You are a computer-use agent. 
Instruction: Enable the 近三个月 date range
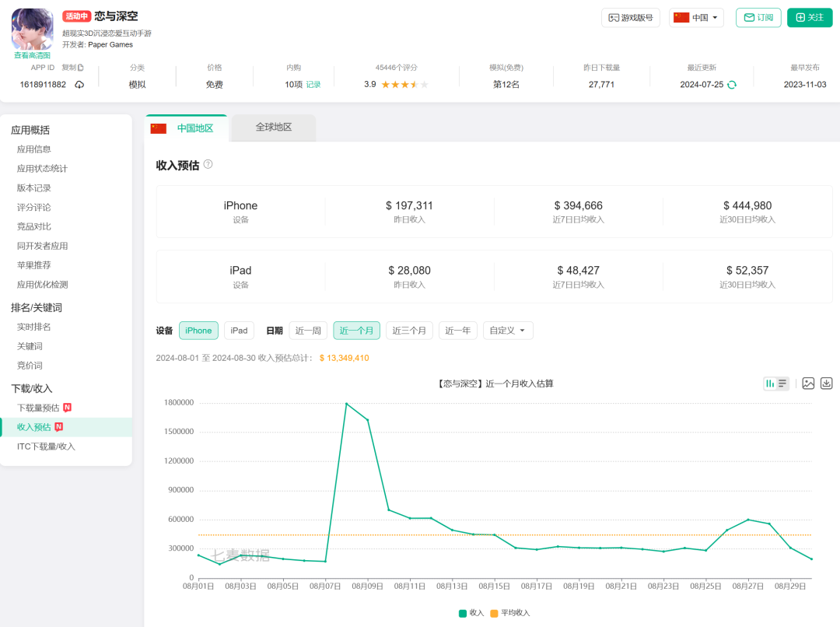(410, 330)
